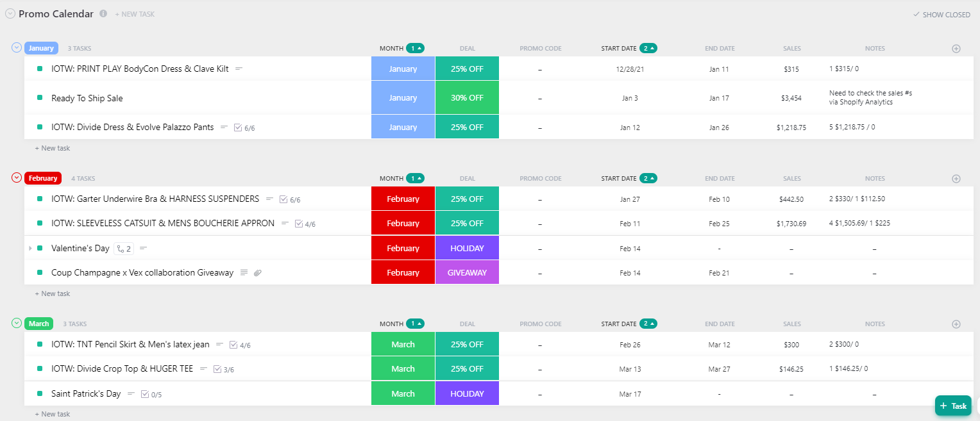Click + New task under January group
The image size is (980, 421).
pyautogui.click(x=53, y=148)
